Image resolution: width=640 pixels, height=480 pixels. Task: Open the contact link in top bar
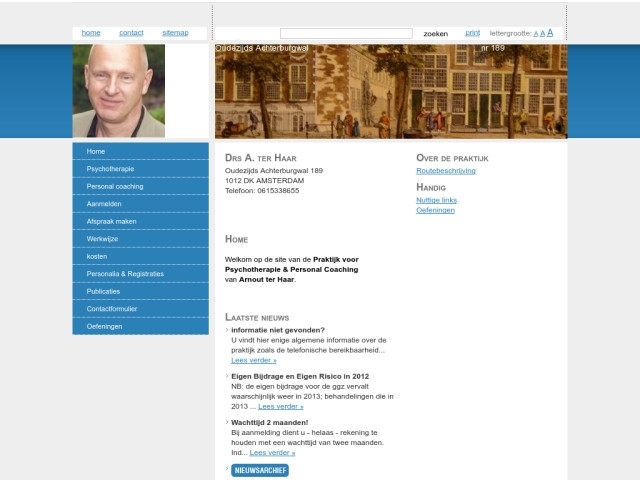click(131, 33)
